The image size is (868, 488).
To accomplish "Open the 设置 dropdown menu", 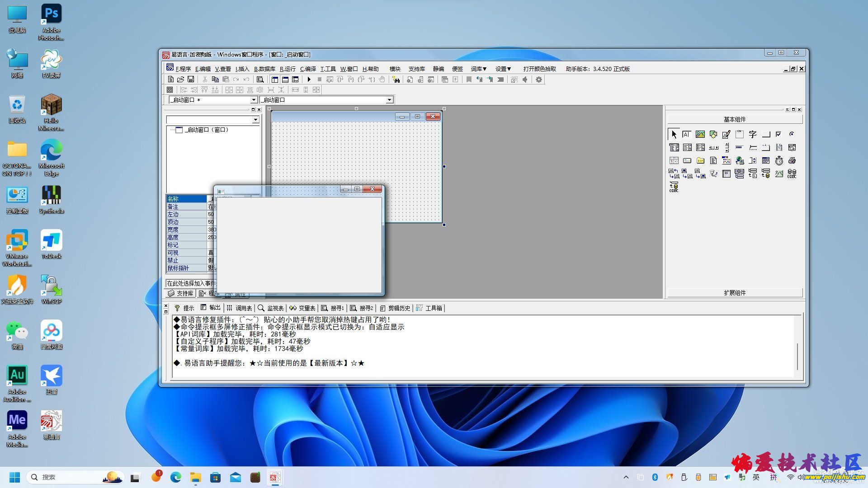I will [x=503, y=69].
